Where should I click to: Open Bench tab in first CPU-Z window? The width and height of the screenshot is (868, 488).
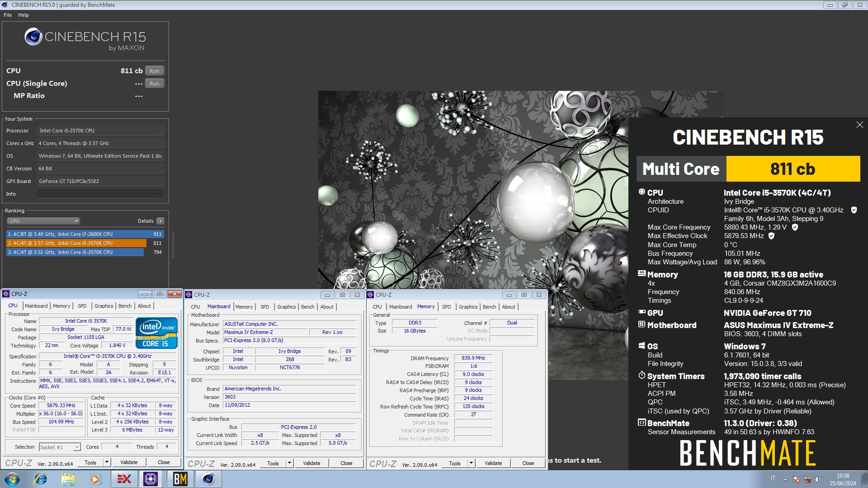(x=125, y=306)
